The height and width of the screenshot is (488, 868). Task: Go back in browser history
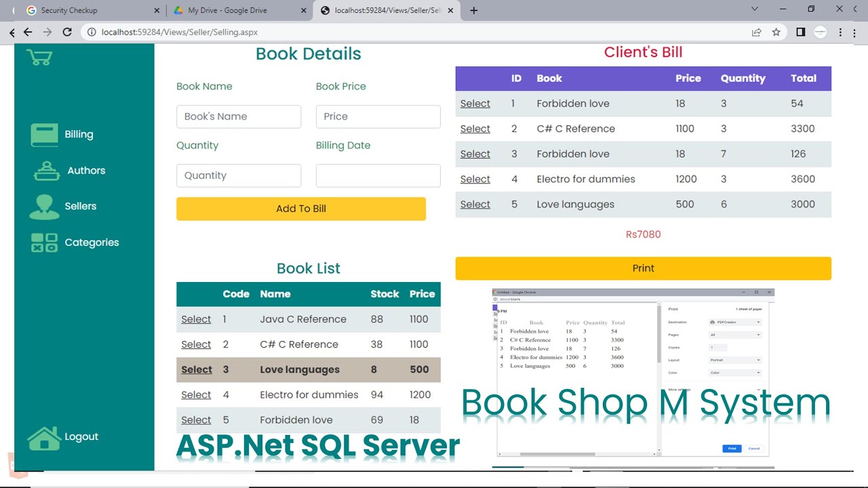pyautogui.click(x=28, y=32)
